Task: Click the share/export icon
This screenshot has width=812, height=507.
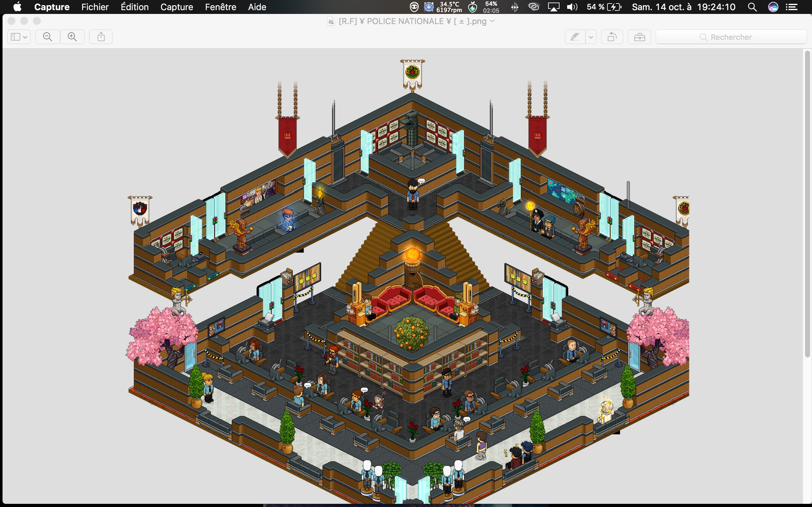Action: [101, 37]
